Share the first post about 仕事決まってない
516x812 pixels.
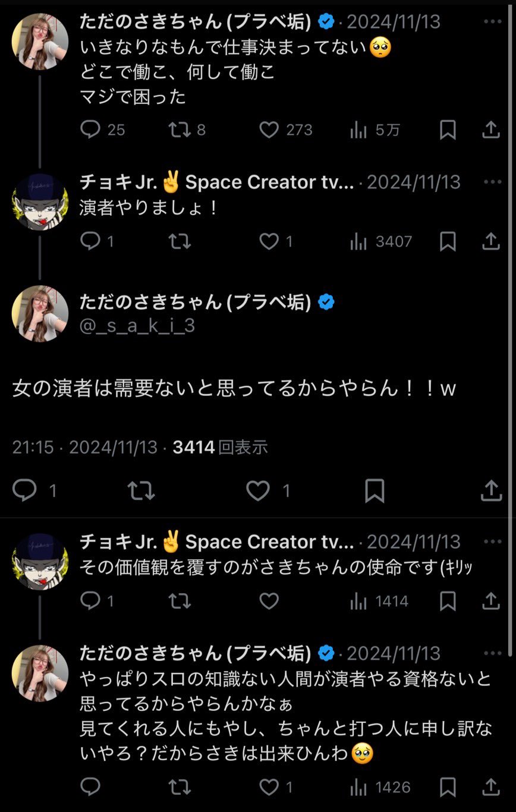click(x=491, y=130)
